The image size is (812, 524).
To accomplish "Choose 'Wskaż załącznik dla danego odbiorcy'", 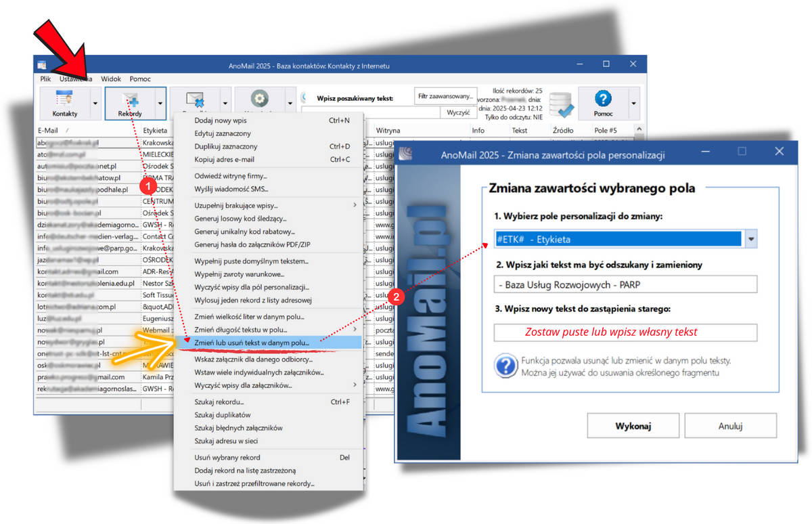I will pos(269,359).
